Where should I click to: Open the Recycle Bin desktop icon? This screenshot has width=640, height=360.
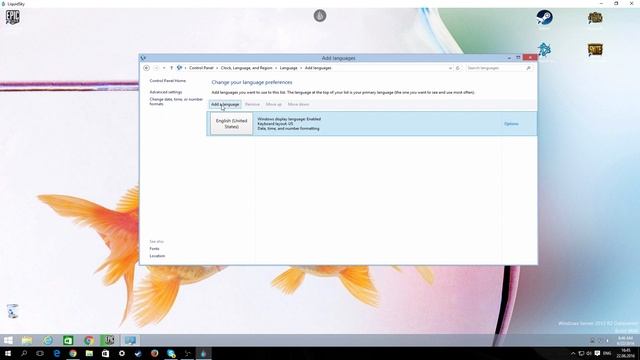point(12,311)
